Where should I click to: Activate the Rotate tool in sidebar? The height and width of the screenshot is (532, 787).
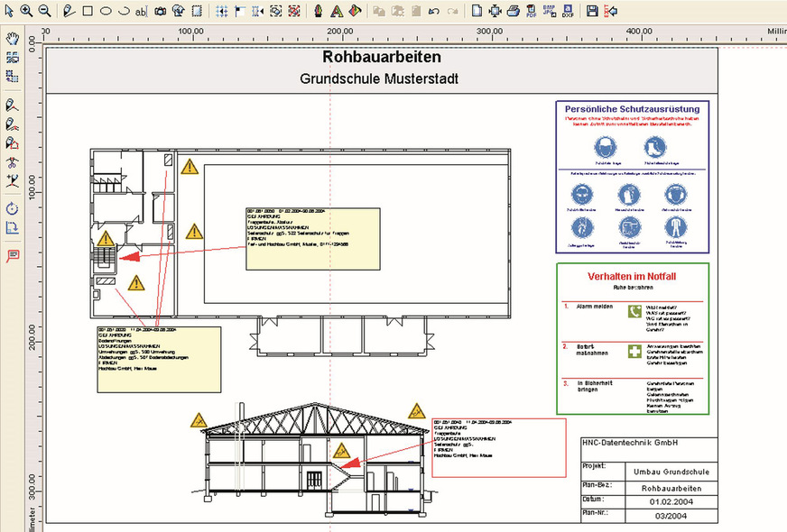[12, 210]
